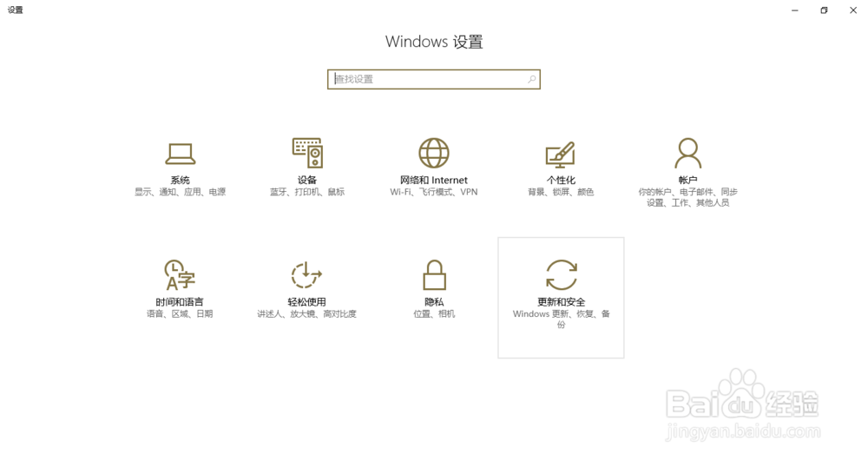Close the 设置 window
This screenshot has height=461, width=868.
(x=853, y=10)
